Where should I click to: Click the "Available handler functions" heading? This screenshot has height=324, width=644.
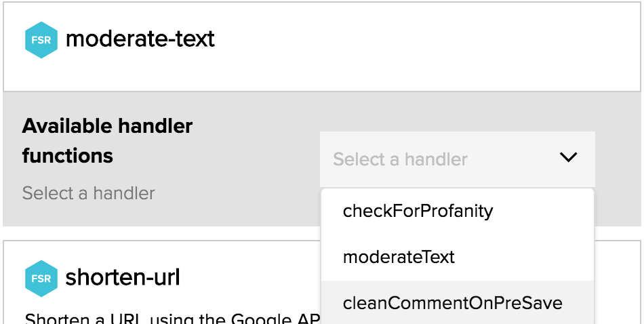pos(107,126)
